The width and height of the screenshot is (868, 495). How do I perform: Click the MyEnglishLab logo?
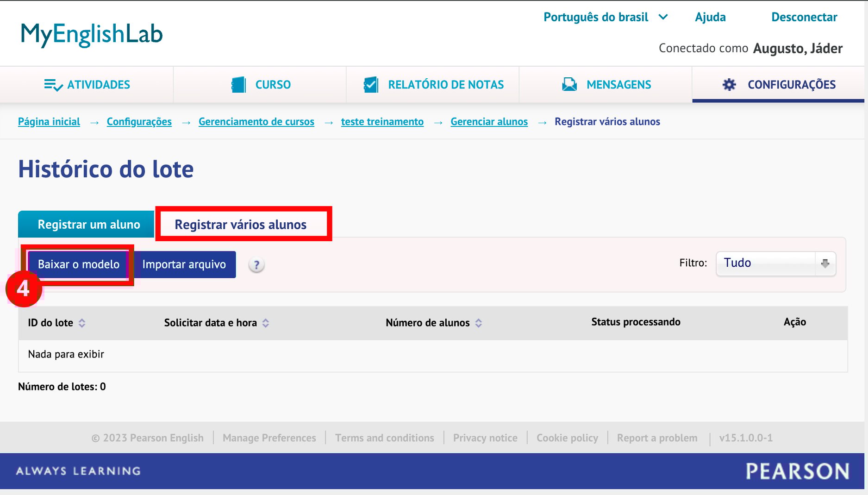(x=92, y=34)
